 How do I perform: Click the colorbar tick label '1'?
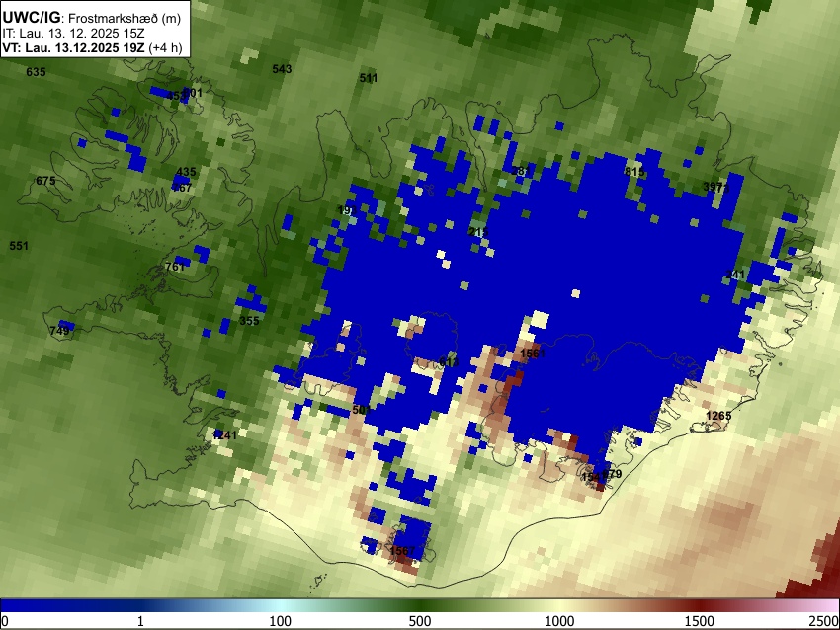140,621
